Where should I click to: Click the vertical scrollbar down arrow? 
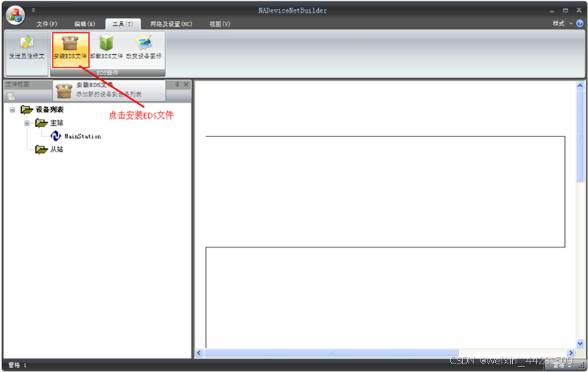pyautogui.click(x=580, y=343)
